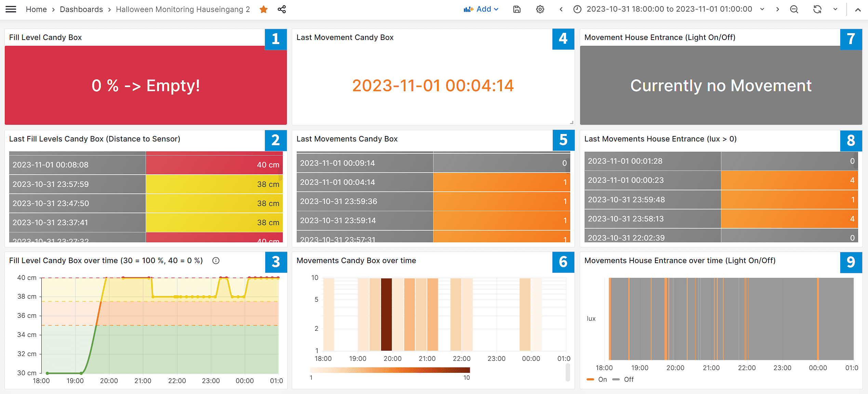The height and width of the screenshot is (394, 868).
Task: Expand the time range picker
Action: coord(669,9)
